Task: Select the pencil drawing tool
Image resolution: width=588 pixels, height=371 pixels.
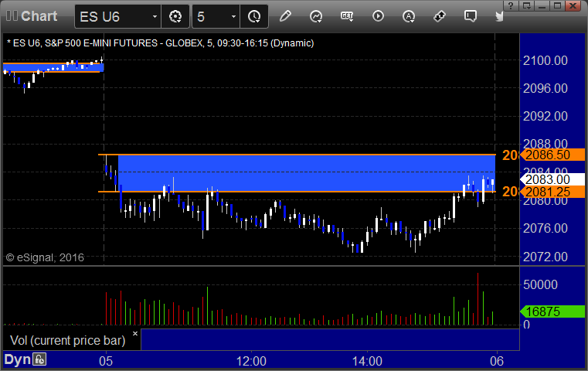Action: (x=285, y=16)
